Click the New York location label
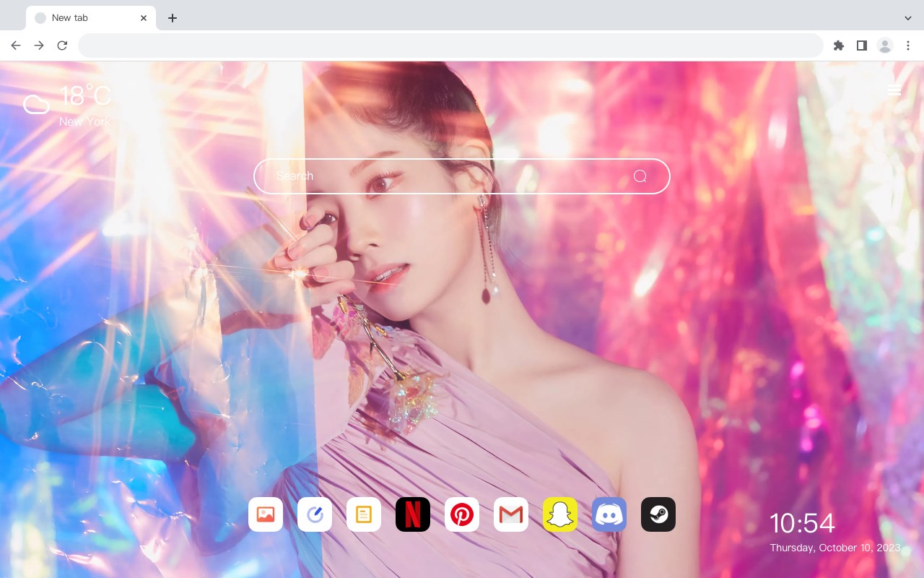Image resolution: width=924 pixels, height=578 pixels. pyautogui.click(x=84, y=121)
